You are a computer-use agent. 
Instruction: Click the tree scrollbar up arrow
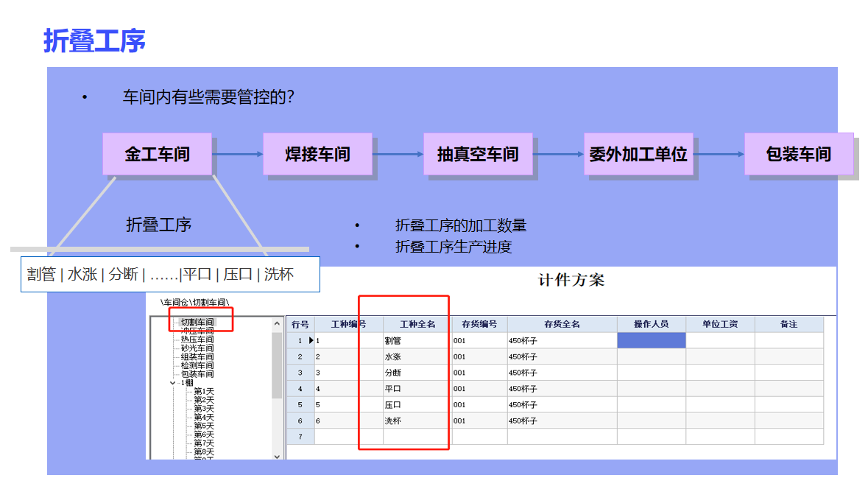pos(277,323)
